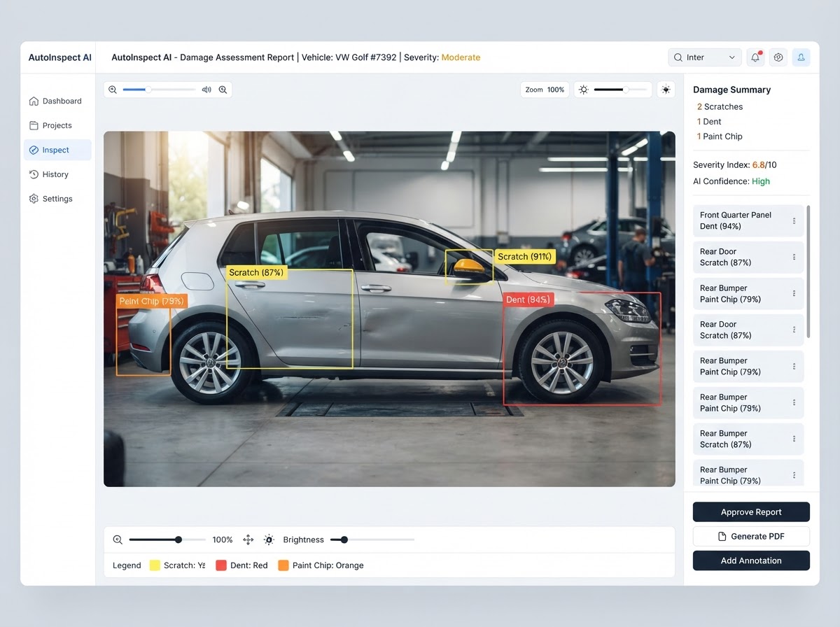Click the damage list scrollbar
Viewport: 840px width, 627px height.
click(x=808, y=272)
